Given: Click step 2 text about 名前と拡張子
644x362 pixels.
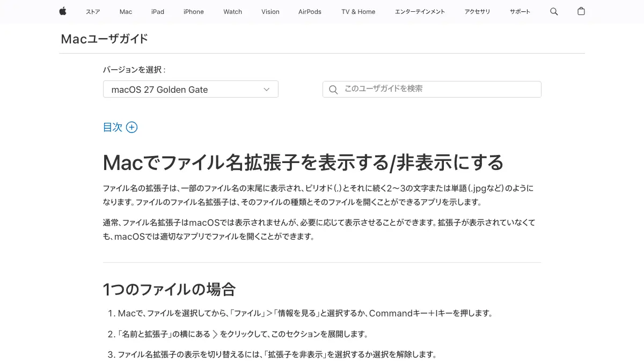Looking at the screenshot, I should (243, 334).
